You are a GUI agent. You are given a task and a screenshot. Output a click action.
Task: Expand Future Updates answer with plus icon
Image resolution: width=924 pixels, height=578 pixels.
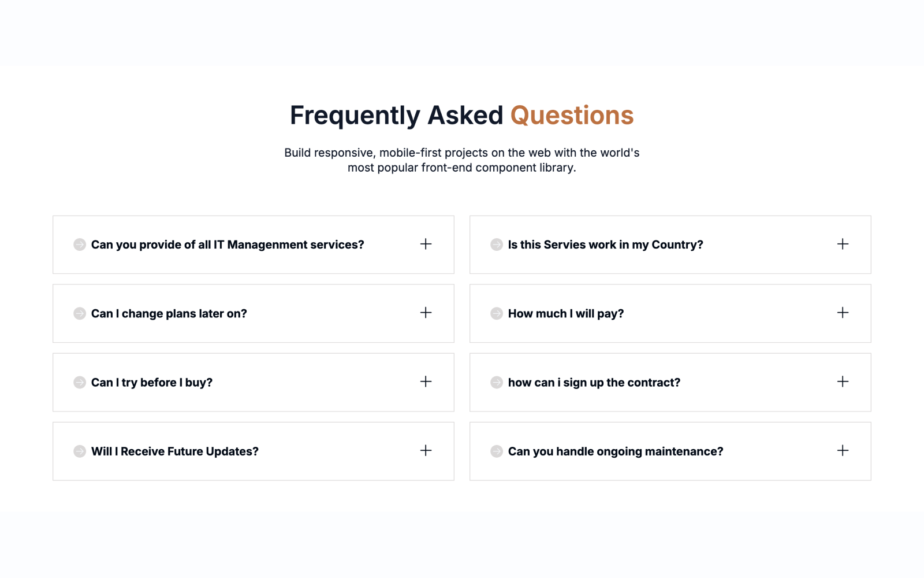tap(426, 450)
